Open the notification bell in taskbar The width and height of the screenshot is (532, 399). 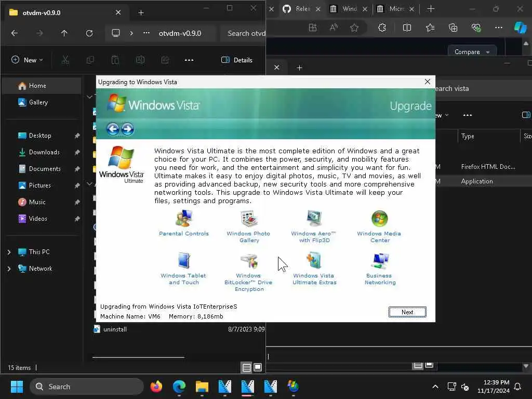click(518, 387)
